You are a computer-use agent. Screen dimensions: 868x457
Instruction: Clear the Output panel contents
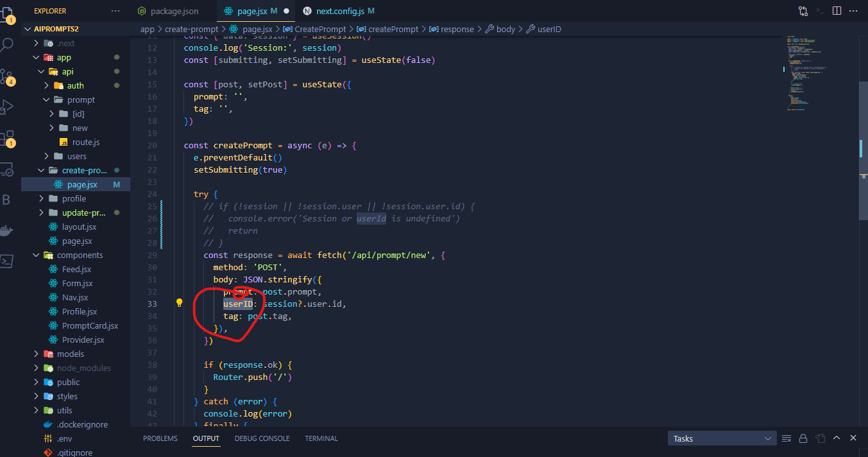[x=787, y=438]
